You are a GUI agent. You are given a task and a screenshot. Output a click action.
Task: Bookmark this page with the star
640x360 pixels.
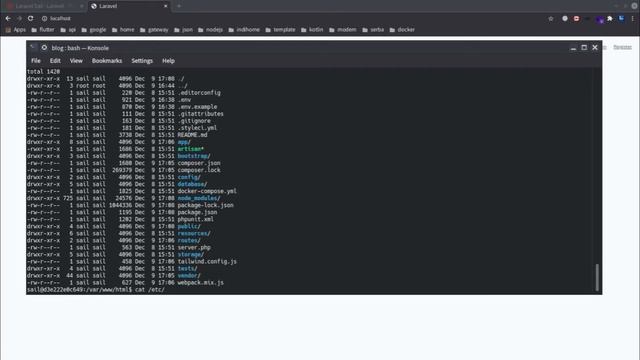pos(551,18)
